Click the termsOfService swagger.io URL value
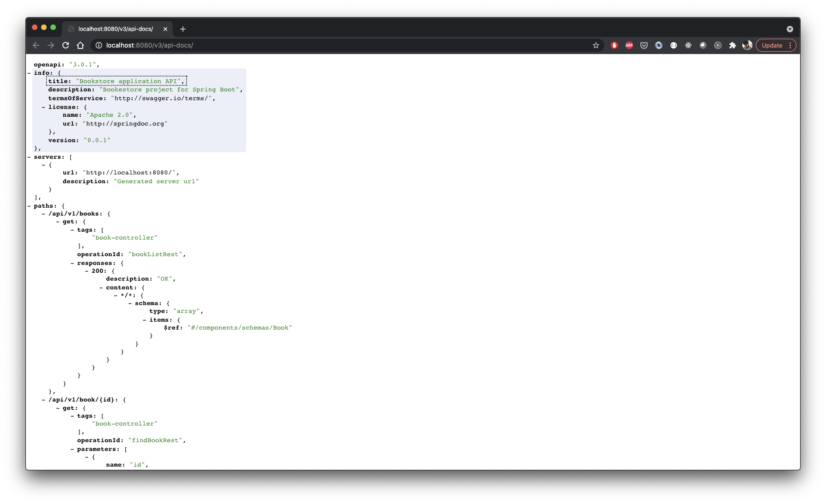The height and width of the screenshot is (504, 826). point(161,98)
